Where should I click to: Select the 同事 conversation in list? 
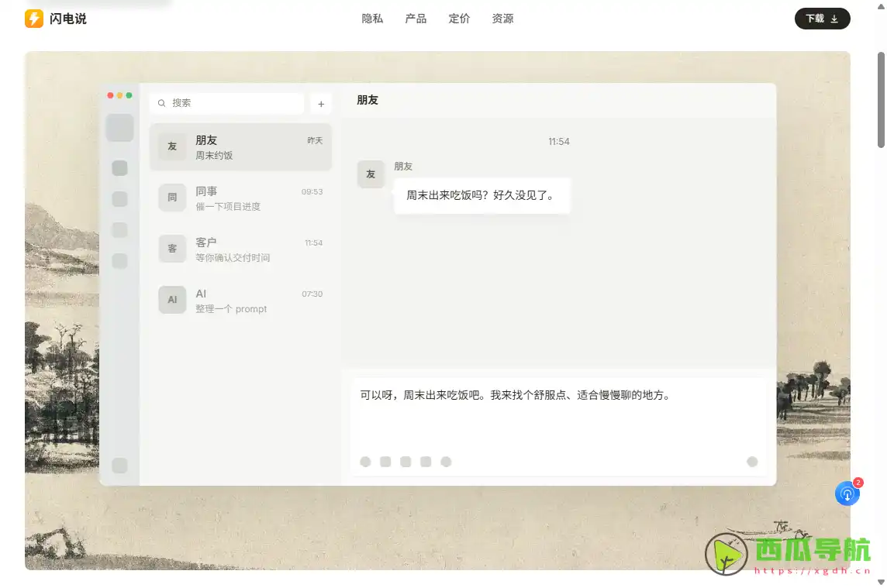point(240,198)
